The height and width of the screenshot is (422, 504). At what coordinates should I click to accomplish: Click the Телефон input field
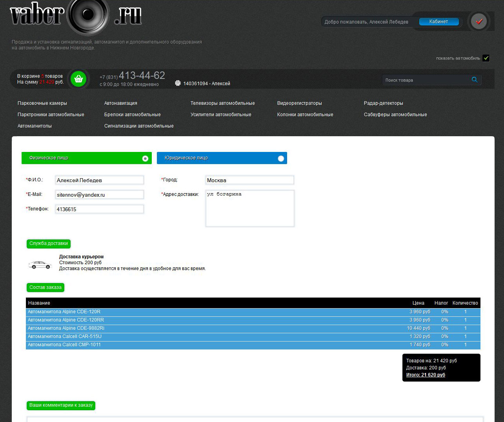pyautogui.click(x=100, y=209)
